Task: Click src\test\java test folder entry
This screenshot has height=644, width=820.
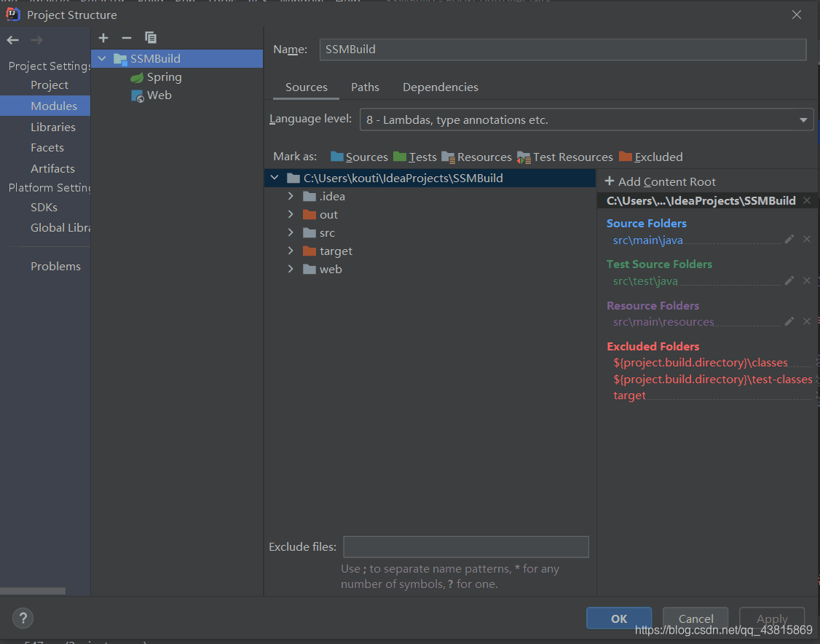Action: [x=645, y=281]
